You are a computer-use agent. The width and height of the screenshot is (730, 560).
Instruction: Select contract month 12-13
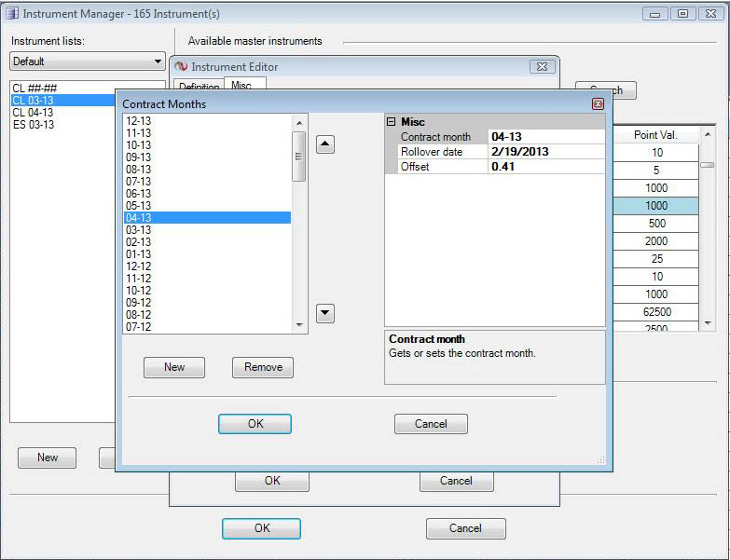[x=208, y=121]
